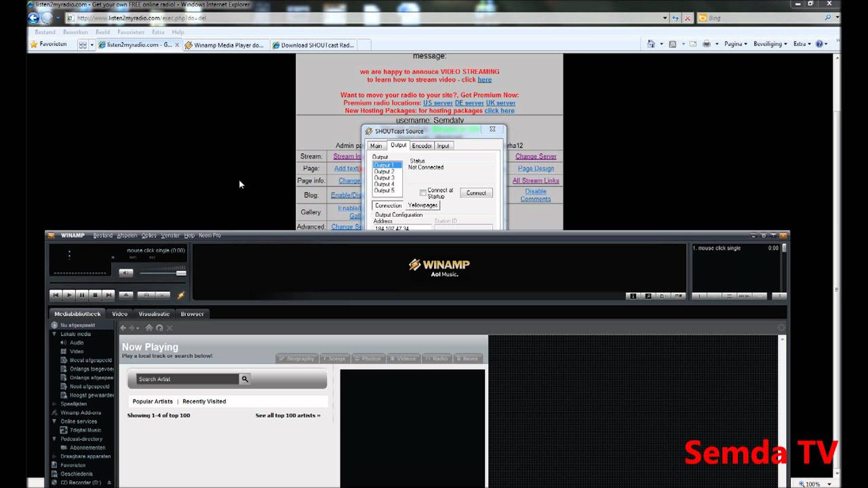This screenshot has width=868, height=488.
Task: Mute Winamp with the speaker button
Action: tap(126, 272)
